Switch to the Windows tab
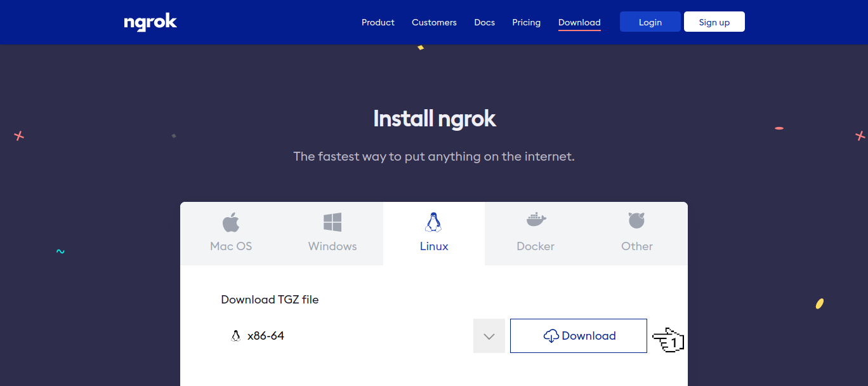868x386 pixels. coord(332,234)
